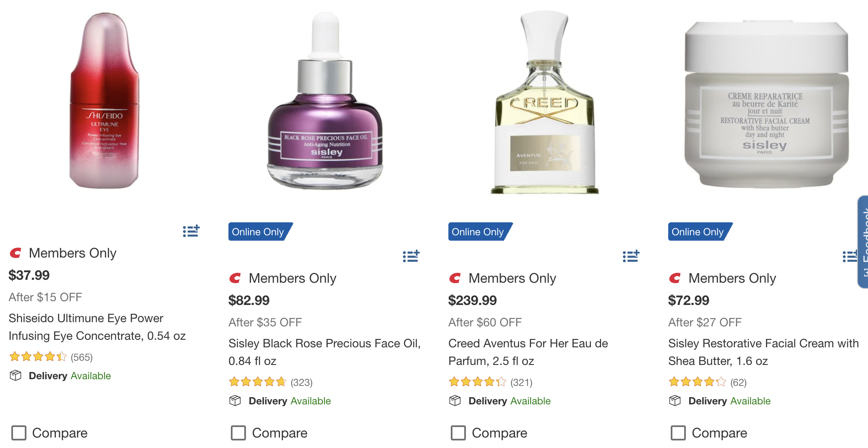Open the Feedback side tab
Viewport: 868px width, 448px height.
pos(863,242)
